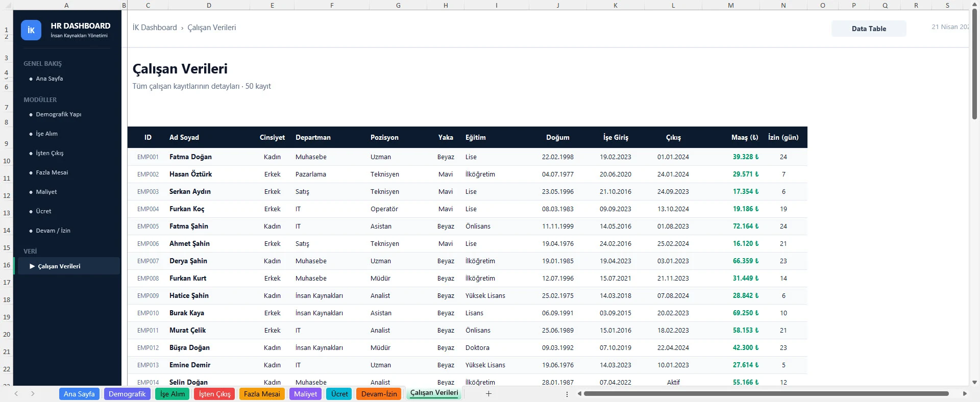Click previous sheet navigation arrow
This screenshot has height=402, width=980.
(16, 393)
